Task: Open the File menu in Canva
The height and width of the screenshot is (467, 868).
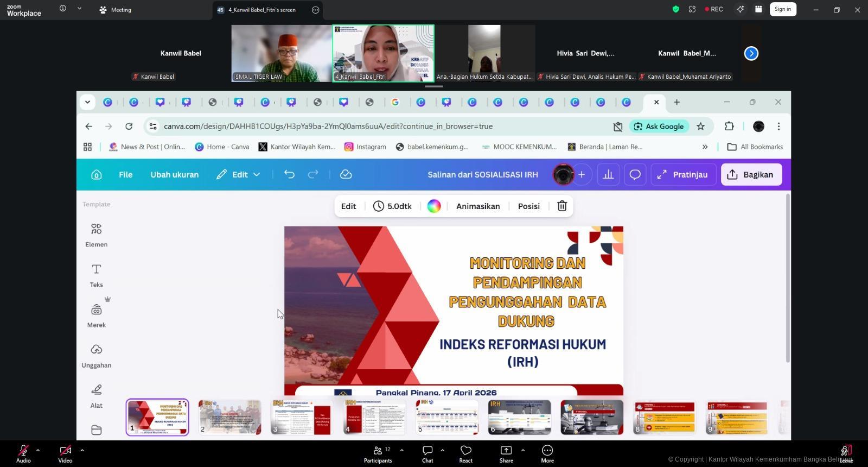Action: pyautogui.click(x=125, y=174)
